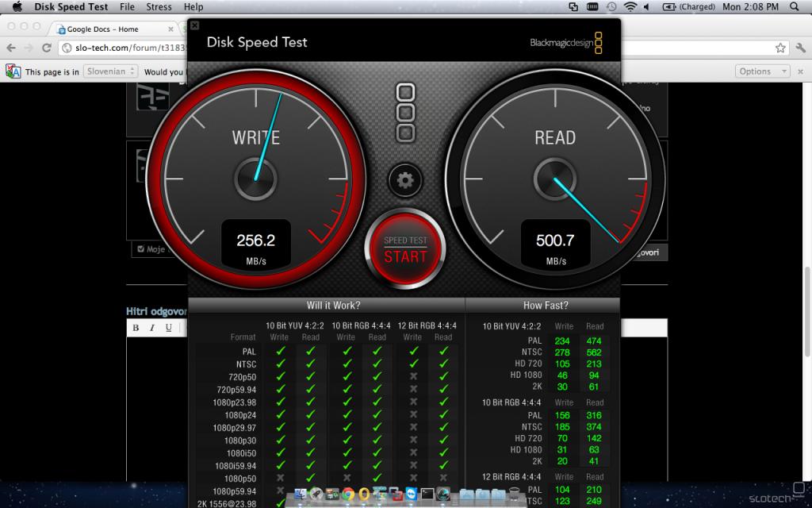This screenshot has width=812, height=508.
Task: Open the battery Charged status menu
Action: point(689,6)
